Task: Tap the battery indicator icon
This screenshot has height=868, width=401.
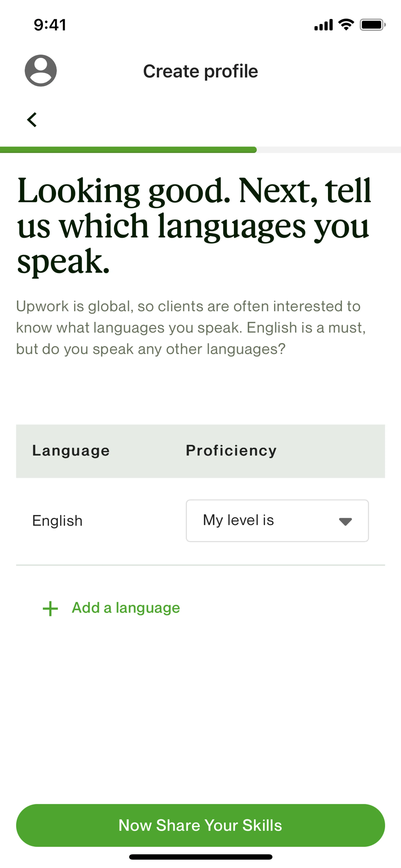Action: tap(372, 25)
